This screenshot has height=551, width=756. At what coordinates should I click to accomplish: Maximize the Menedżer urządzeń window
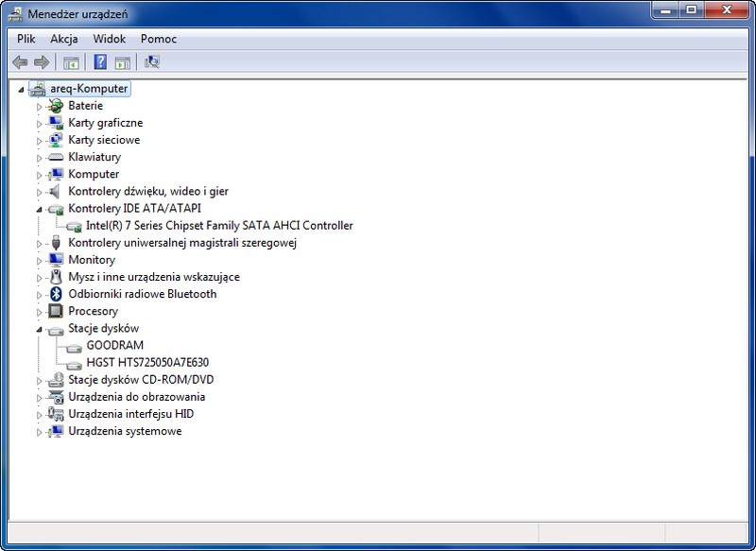(x=691, y=10)
